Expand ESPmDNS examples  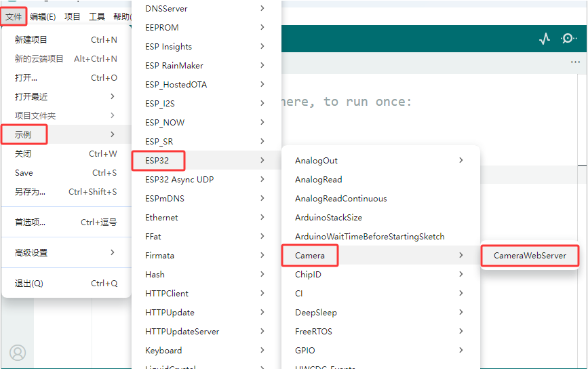(x=206, y=198)
